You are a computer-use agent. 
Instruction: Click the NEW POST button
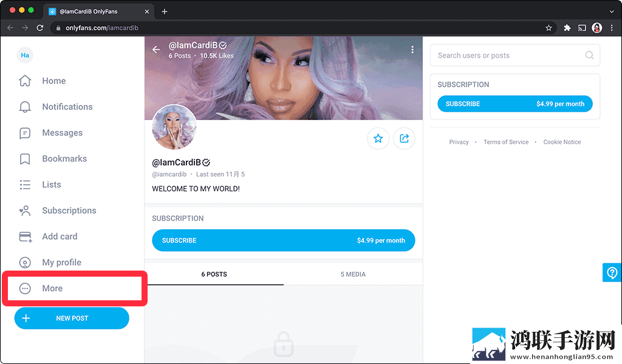coord(72,318)
